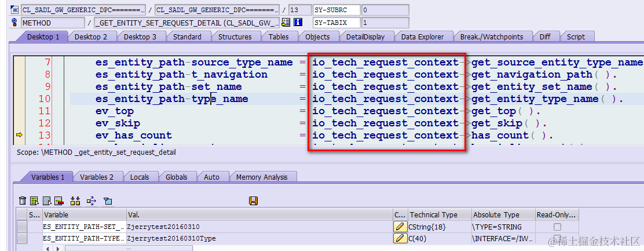Click the first CL_SADL_GW_GENERIC_DPC program field
Screen dimensions: 644x251
coord(83,10)
